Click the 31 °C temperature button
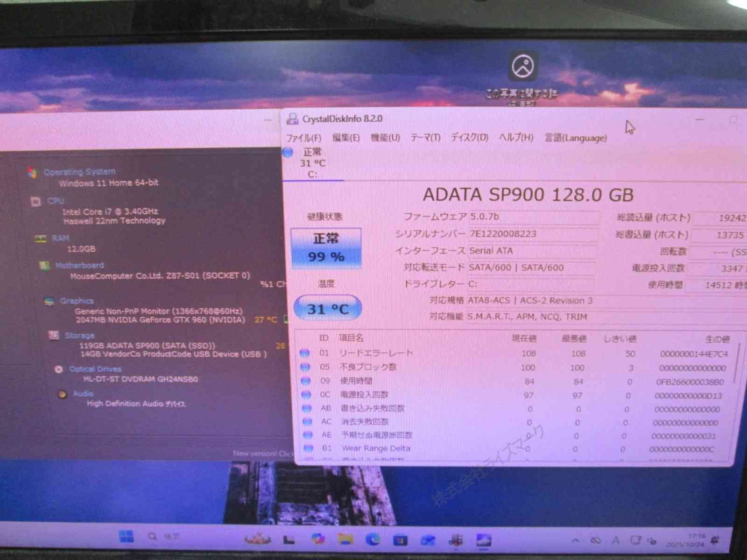Image resolution: width=747 pixels, height=560 pixels. 328,309
